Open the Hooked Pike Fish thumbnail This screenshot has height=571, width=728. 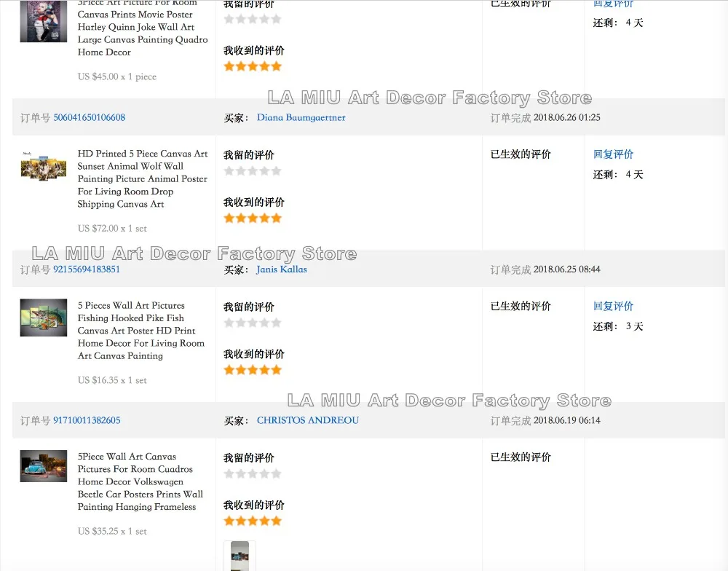(44, 318)
